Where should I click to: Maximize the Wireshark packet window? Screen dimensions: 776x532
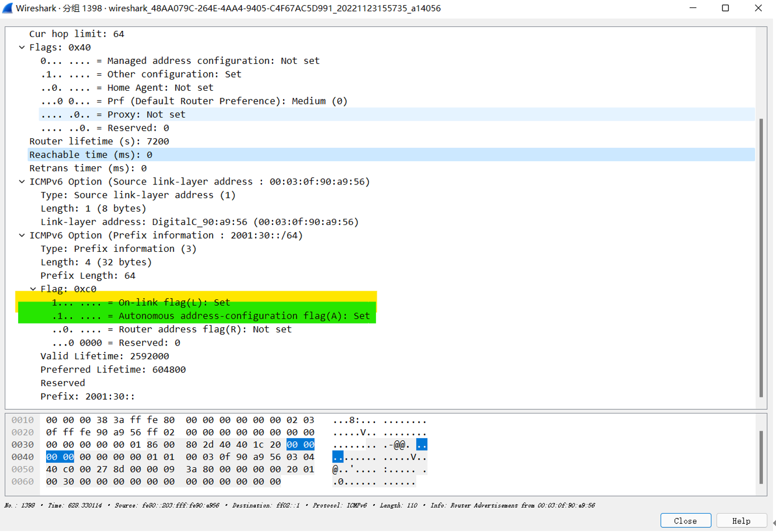coord(725,8)
